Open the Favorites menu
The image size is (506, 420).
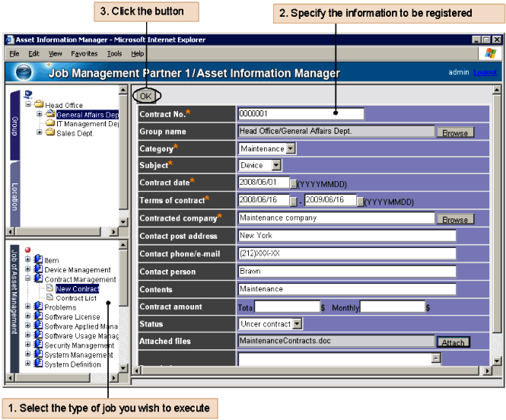point(84,54)
